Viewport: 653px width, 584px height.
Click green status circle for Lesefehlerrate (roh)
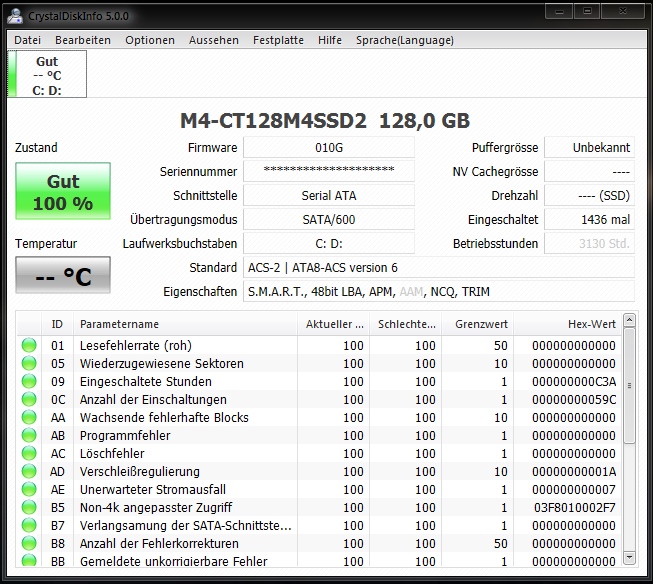coord(29,345)
